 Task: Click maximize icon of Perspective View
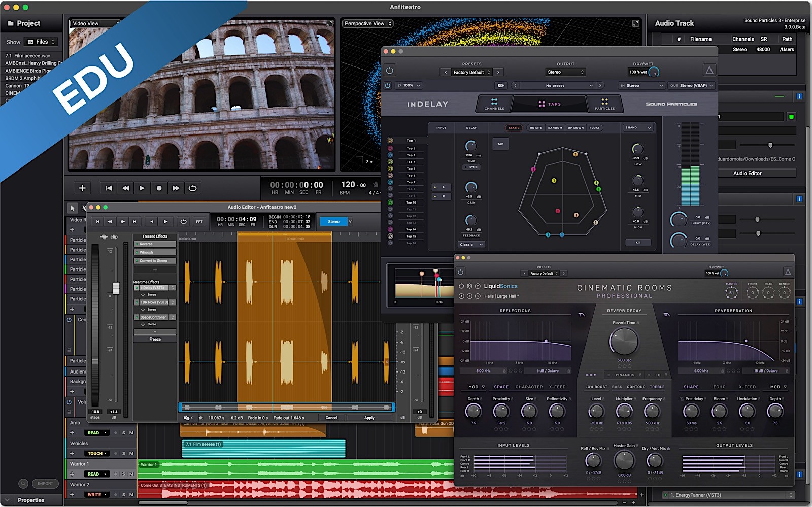coord(635,23)
